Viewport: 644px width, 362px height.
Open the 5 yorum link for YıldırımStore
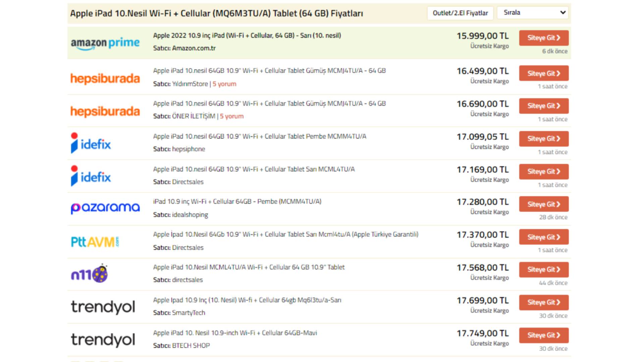224,84
